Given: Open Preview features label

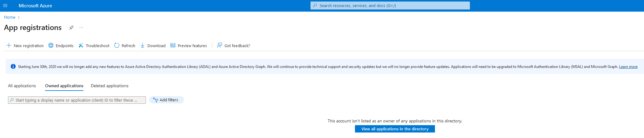Looking at the screenshot, I should coord(192,46).
